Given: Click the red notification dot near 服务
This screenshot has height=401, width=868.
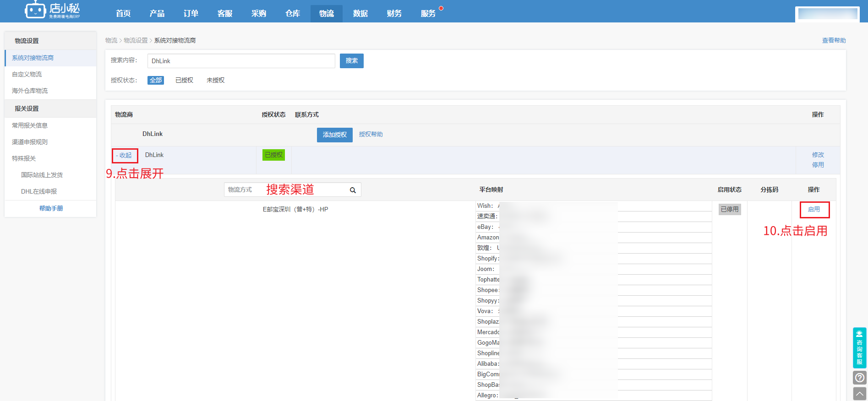Looking at the screenshot, I should pyautogui.click(x=441, y=8).
